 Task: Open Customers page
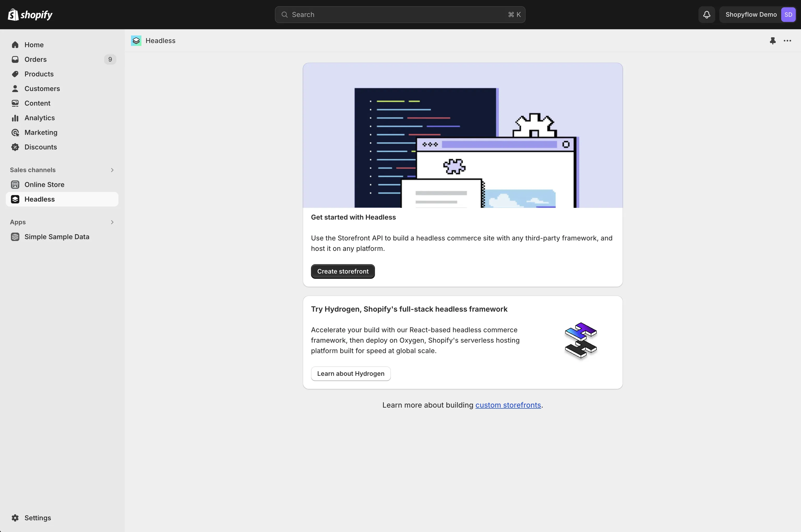point(62,89)
